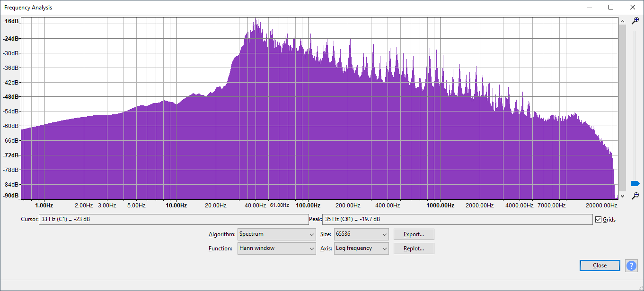Viewport: 644px width, 291px height.
Task: Open the Algorithm dropdown showing Spectrum
Action: (x=276, y=234)
